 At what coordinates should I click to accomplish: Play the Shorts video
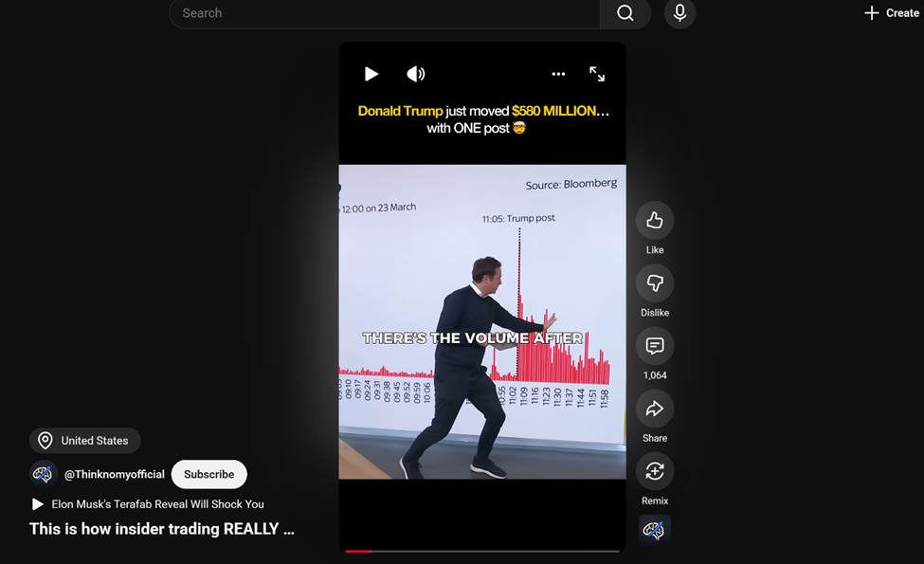(x=371, y=74)
